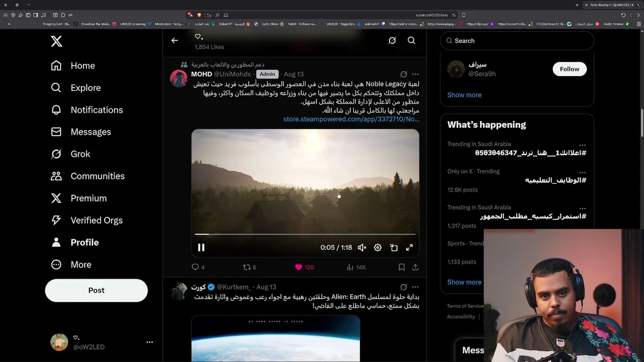Open Grok from the Likes page header
644x362 pixels.
(392, 41)
